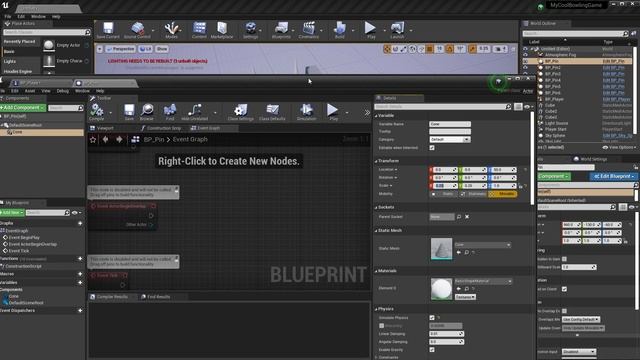This screenshot has width=640, height=360.
Task: Toggle visibility eye for BP_Pin2 in World Outliner
Action: [x=526, y=67]
